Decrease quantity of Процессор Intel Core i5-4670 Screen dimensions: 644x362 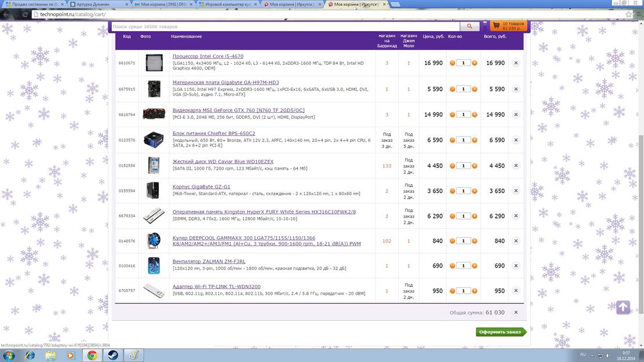point(452,63)
